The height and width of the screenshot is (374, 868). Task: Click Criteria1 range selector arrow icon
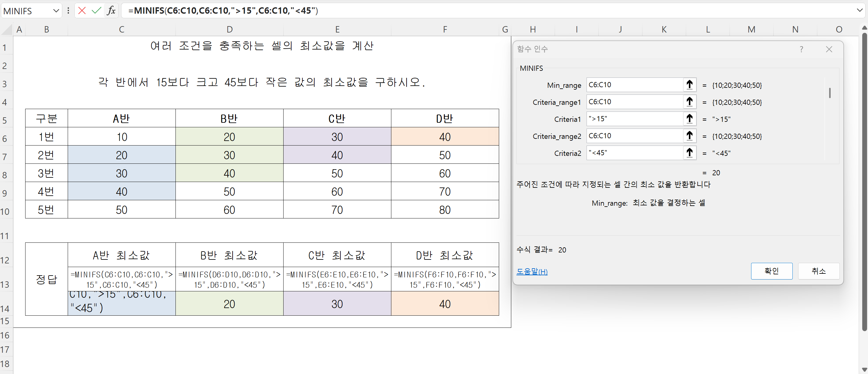689,119
